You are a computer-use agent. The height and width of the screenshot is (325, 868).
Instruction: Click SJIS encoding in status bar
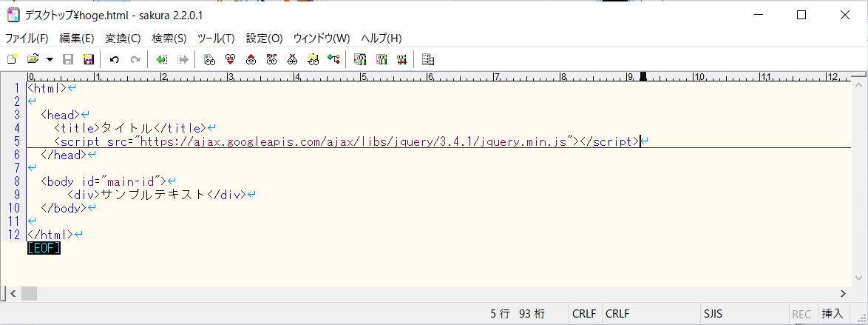pyautogui.click(x=713, y=313)
